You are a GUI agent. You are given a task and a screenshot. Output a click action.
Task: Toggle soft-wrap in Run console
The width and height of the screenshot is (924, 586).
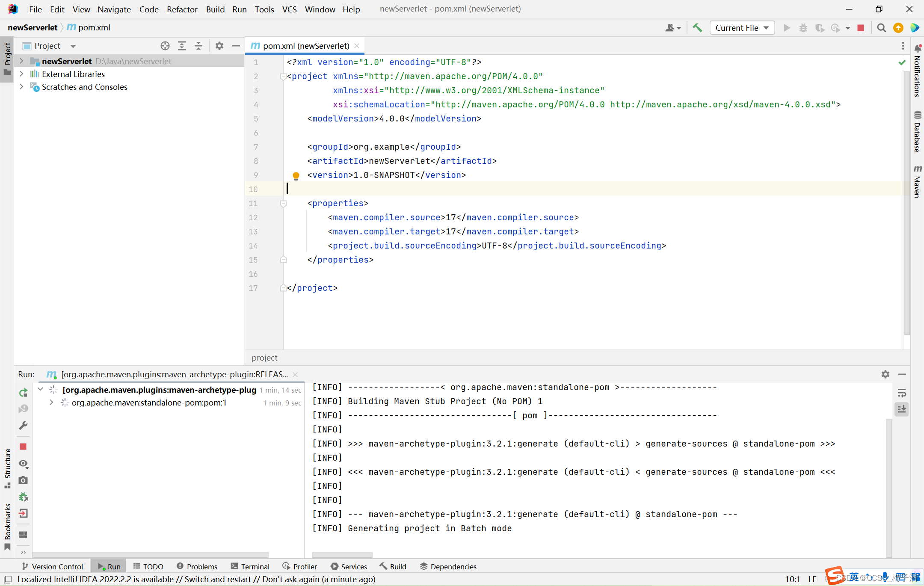coord(902,393)
